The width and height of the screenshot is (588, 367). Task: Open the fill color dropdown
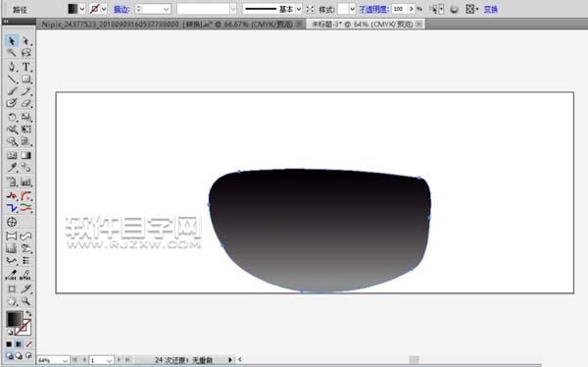[x=82, y=9]
